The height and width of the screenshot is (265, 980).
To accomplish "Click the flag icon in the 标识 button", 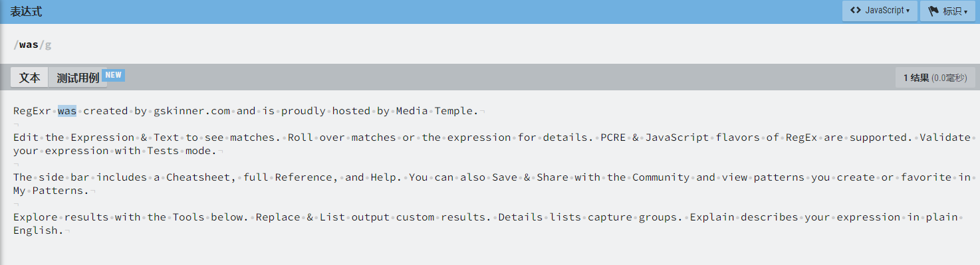I will (x=933, y=11).
